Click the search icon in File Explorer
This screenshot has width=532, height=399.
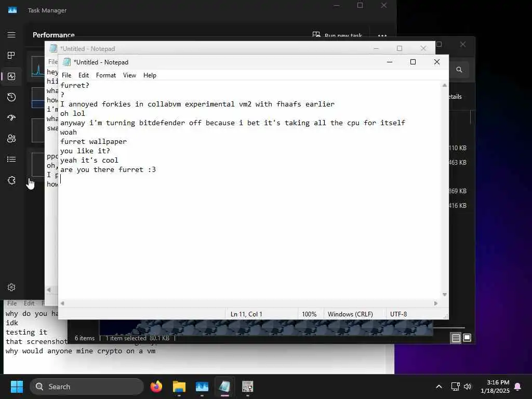tap(459, 70)
